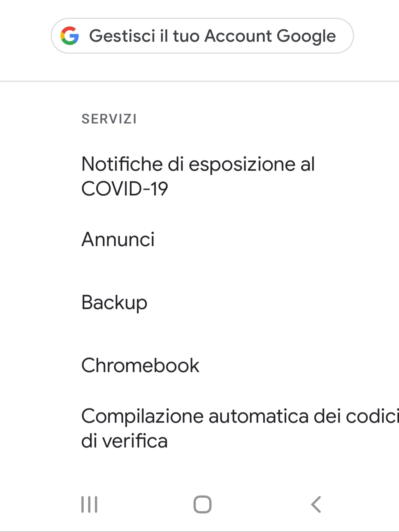Tap 'Gestisci il tuo Account Google' button

click(202, 36)
